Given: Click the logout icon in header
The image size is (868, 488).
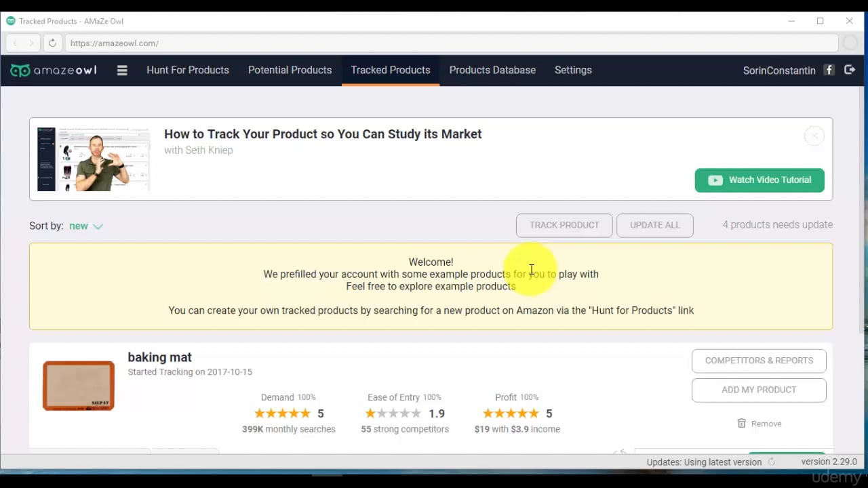Looking at the screenshot, I should pos(850,70).
